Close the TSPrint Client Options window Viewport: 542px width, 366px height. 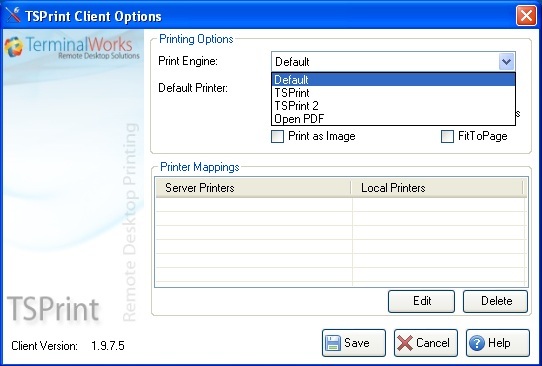click(x=526, y=16)
